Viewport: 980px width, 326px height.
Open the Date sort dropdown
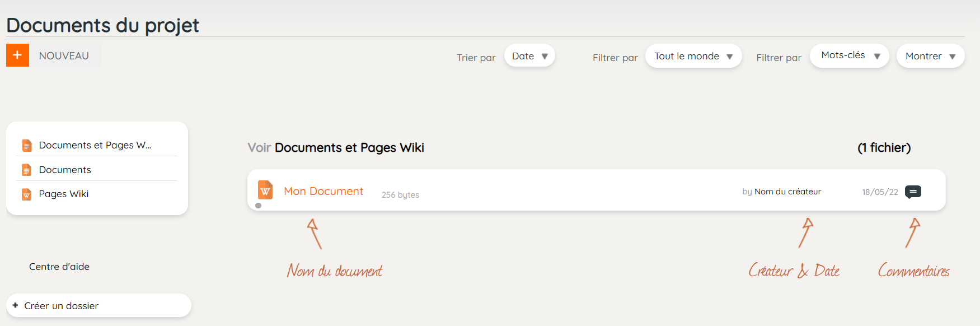(x=529, y=56)
